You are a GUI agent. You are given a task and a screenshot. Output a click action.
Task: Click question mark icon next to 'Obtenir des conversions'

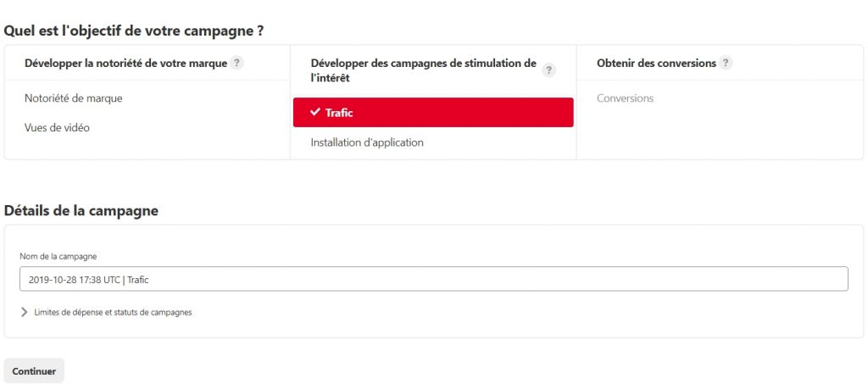(x=726, y=64)
